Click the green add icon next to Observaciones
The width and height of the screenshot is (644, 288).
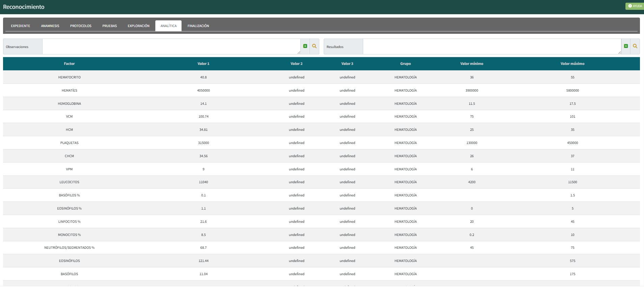(305, 46)
